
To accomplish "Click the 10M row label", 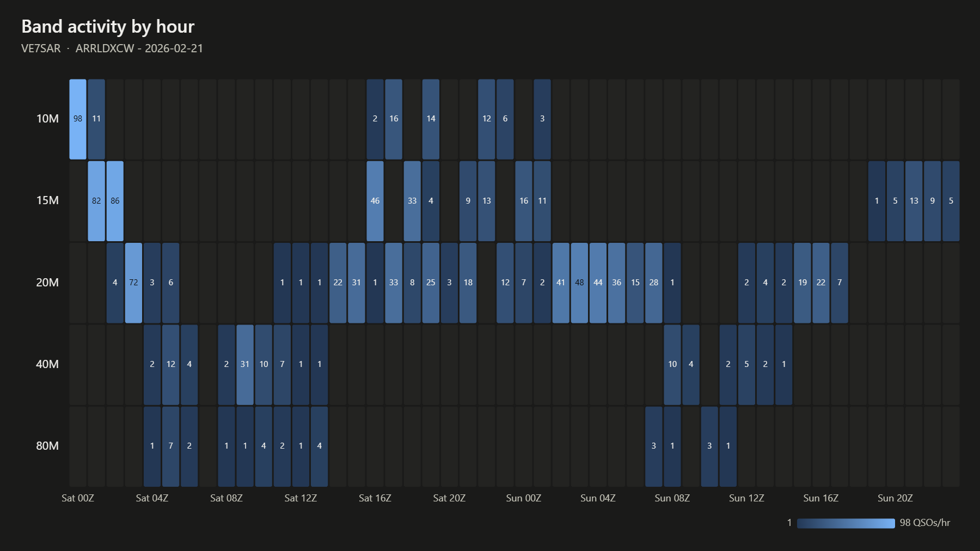I will [x=47, y=119].
